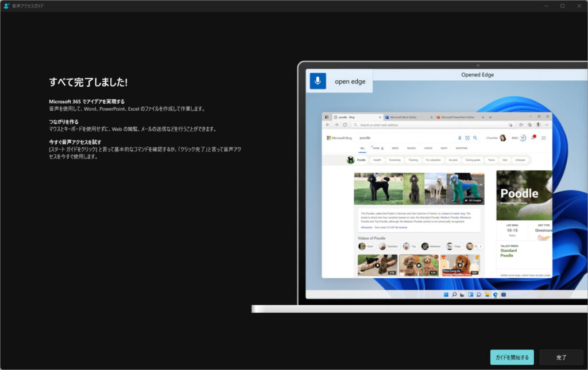The width and height of the screenshot is (588, 370).
Task: Switch to the Microsoft Word Online tab
Action: 407,117
